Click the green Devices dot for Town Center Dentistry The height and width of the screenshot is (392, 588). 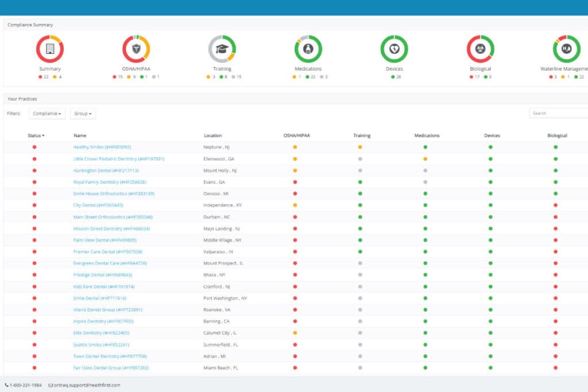pos(490,356)
